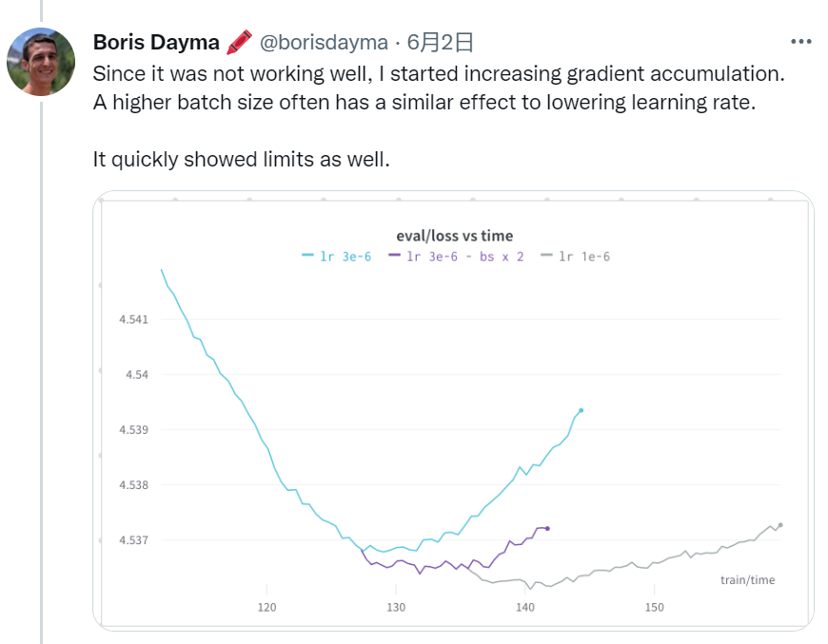This screenshot has height=644, width=828.
Task: Open Boris Dayma's profile picture
Action: [x=41, y=62]
